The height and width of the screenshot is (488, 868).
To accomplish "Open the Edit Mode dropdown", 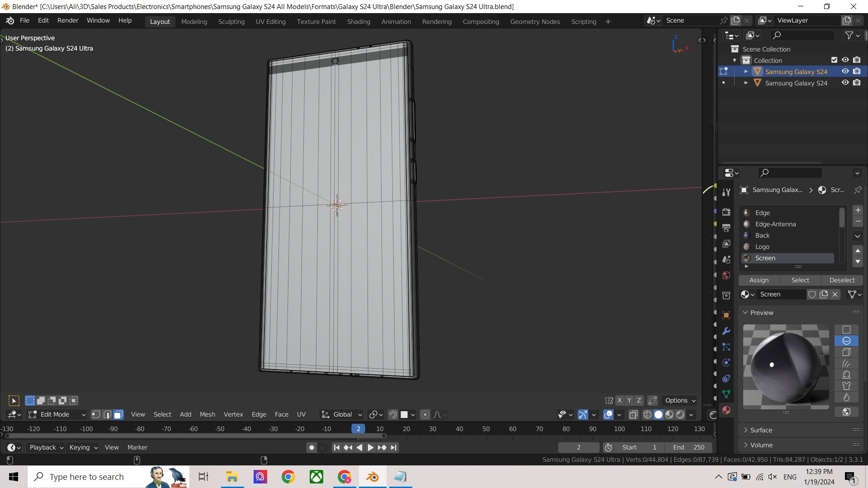I will click(x=57, y=414).
